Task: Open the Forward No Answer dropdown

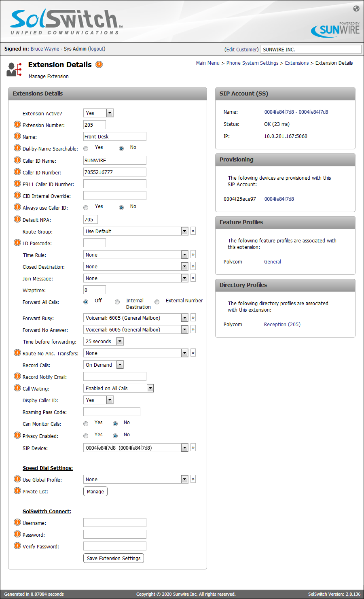Action: click(136, 329)
